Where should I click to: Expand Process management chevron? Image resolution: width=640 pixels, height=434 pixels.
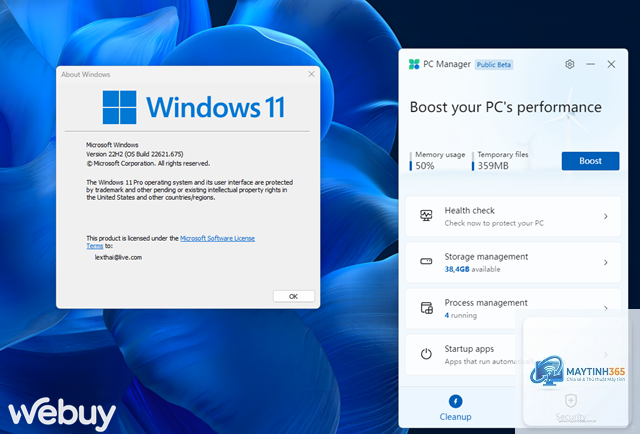(606, 308)
